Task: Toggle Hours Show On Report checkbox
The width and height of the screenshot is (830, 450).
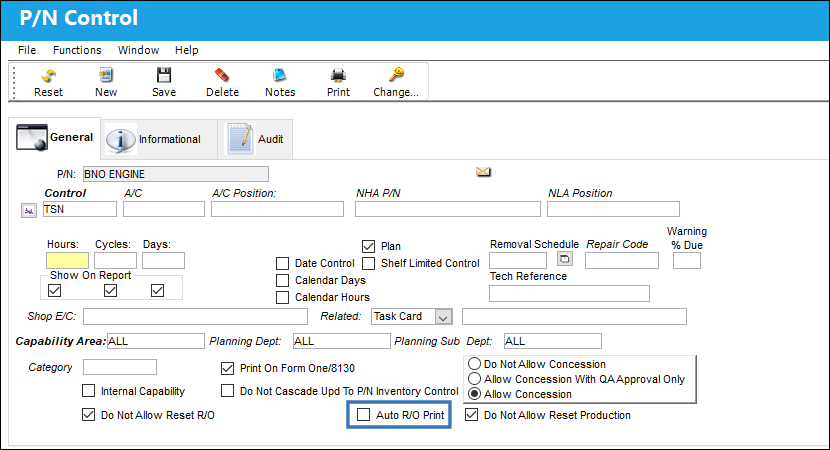Action: [55, 290]
